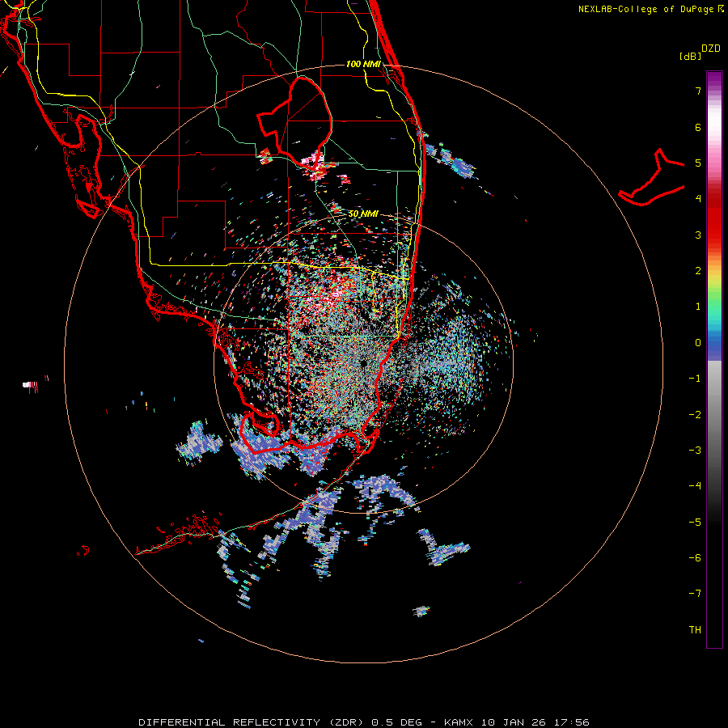Select the 5 value on color scale

coord(698,163)
